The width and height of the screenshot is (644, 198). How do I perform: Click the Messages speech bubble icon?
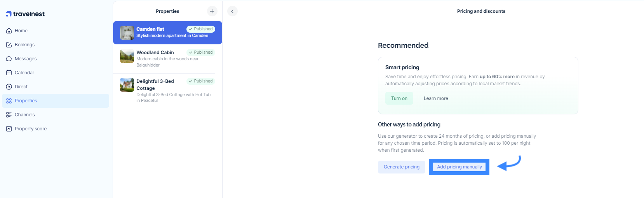pyautogui.click(x=9, y=59)
